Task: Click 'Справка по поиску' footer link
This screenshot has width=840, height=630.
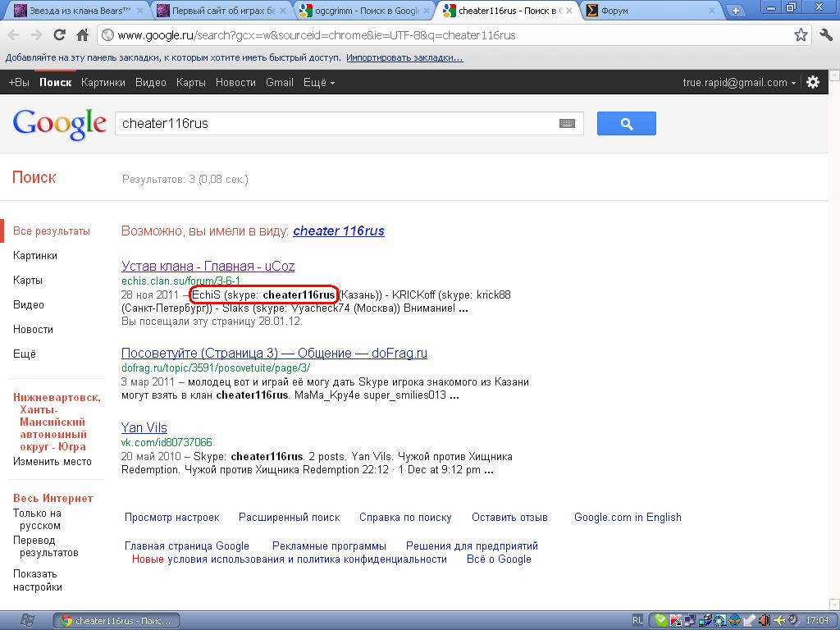Action: tap(405, 517)
